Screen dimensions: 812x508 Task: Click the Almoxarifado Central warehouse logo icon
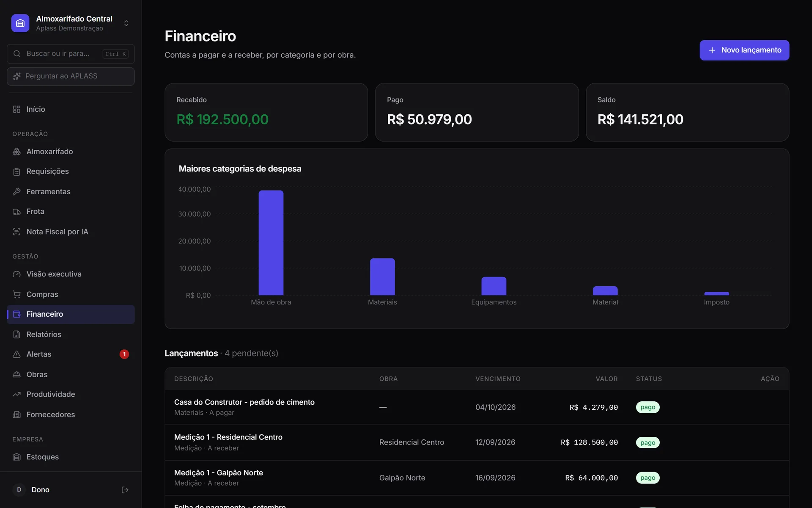20,23
